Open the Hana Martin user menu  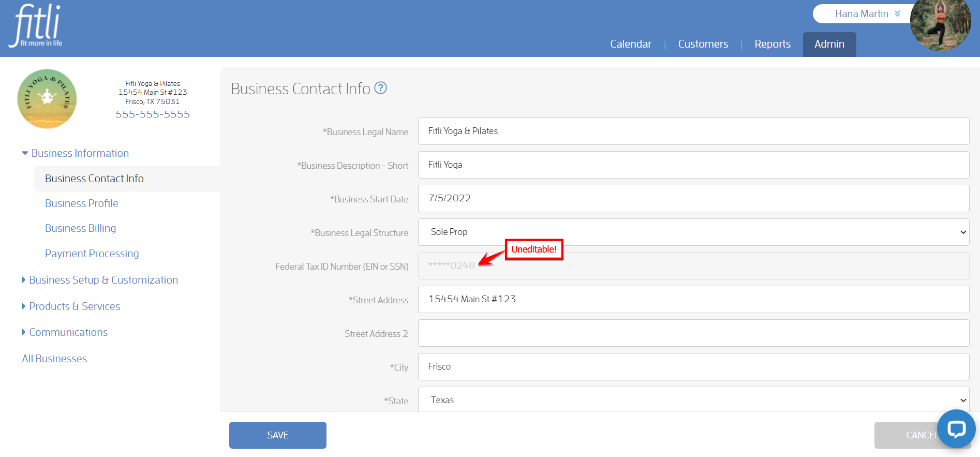pyautogui.click(x=867, y=14)
